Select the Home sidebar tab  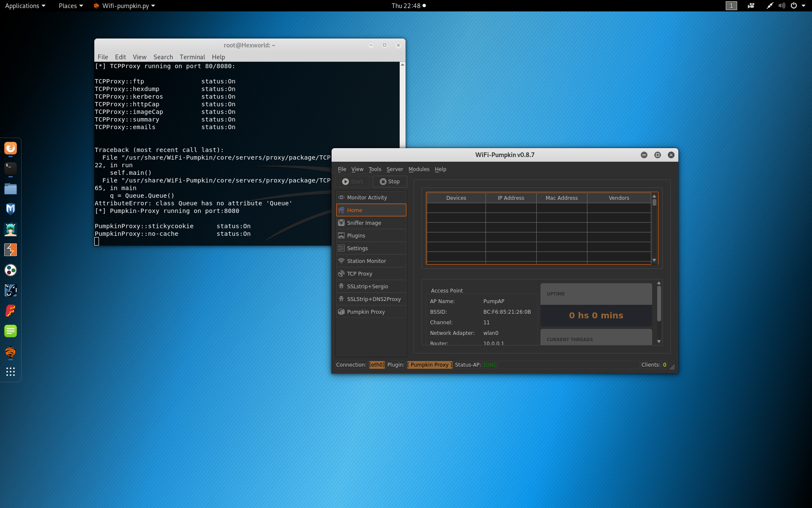(354, 210)
